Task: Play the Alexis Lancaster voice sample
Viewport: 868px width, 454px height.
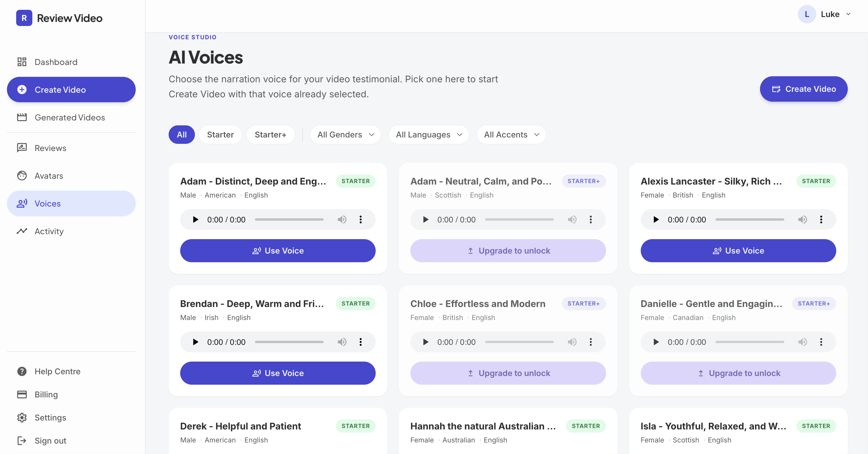Action: [x=656, y=220]
